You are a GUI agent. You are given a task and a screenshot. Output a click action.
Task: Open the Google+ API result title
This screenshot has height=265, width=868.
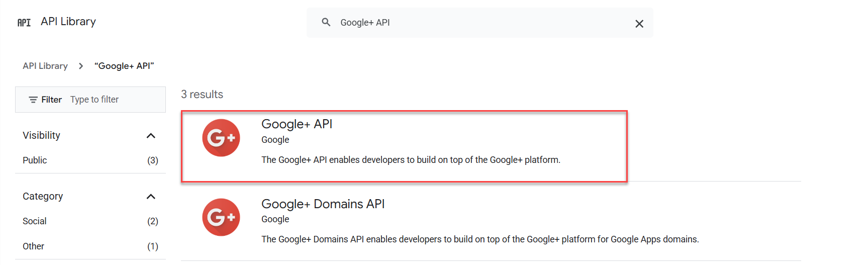tap(297, 124)
